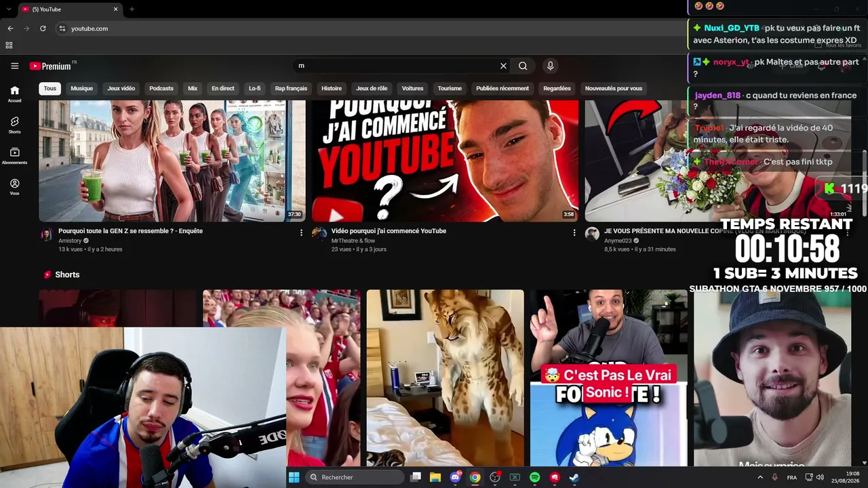Click the Anyme023 channel avatar
This screenshot has height=488, width=868.
(592, 234)
